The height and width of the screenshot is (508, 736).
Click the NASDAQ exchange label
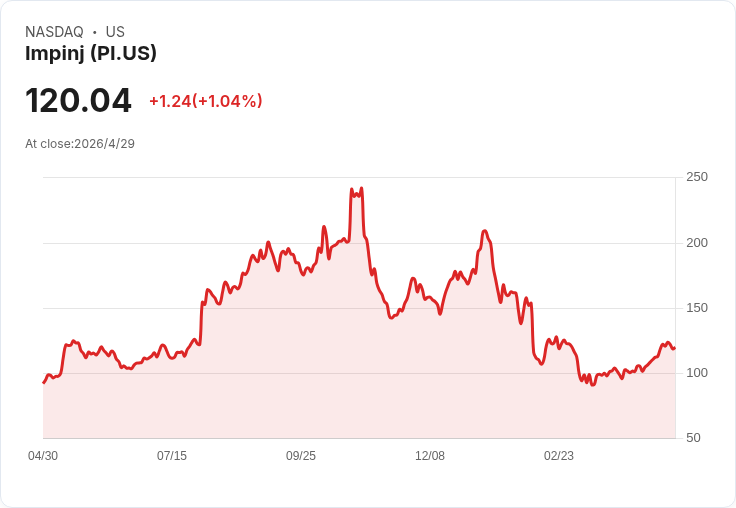click(54, 32)
